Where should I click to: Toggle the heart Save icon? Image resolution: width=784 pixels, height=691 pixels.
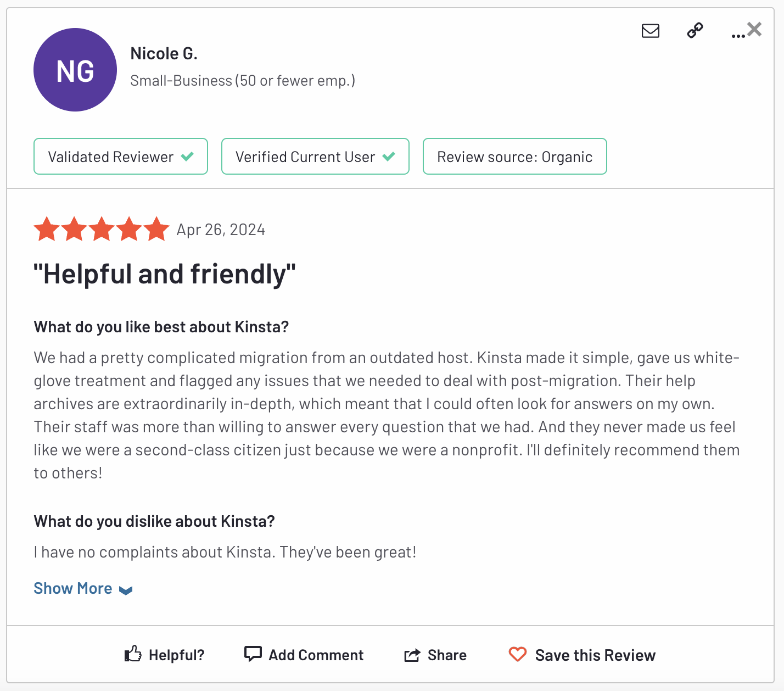coord(518,654)
